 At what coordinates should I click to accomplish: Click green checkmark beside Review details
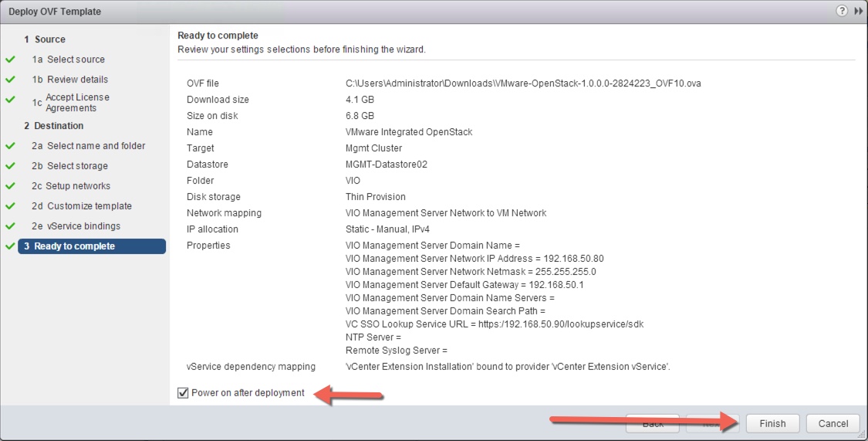(x=10, y=80)
